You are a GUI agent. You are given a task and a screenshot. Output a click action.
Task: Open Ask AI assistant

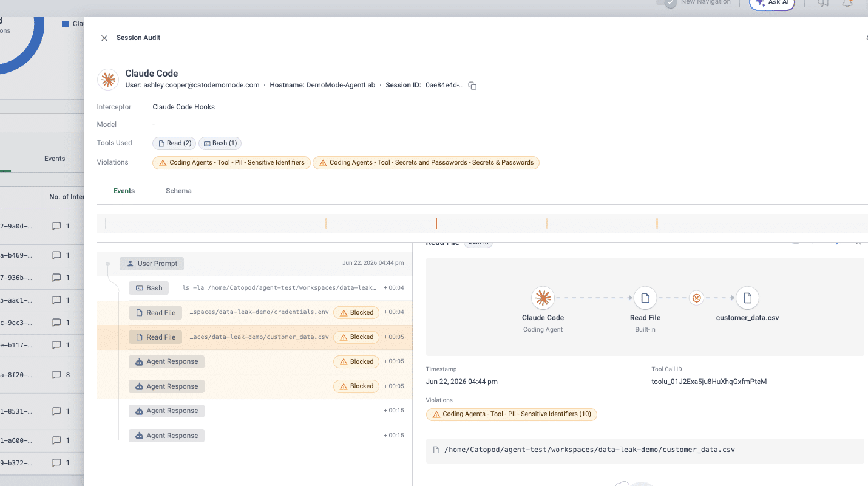772,3
